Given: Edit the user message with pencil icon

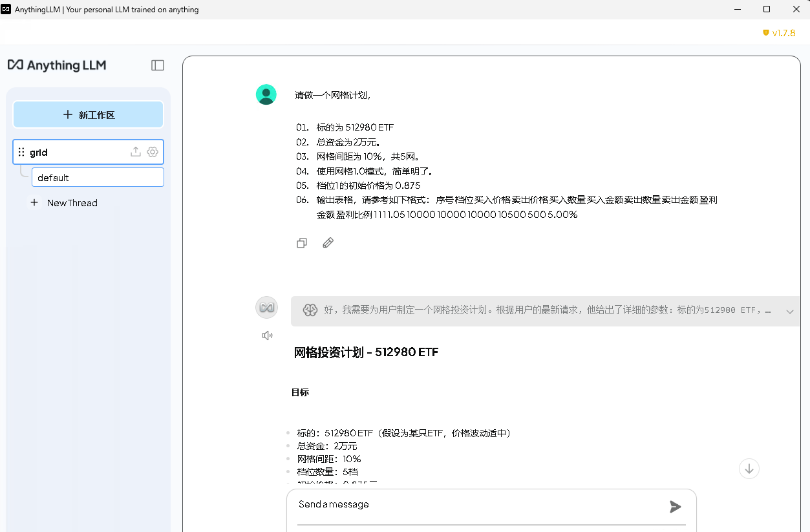Looking at the screenshot, I should pyautogui.click(x=328, y=243).
